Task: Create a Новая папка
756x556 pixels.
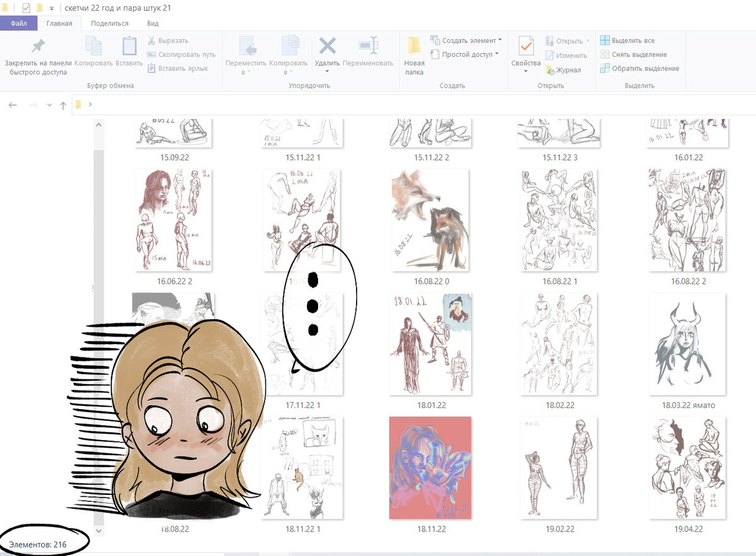Action: (414, 56)
